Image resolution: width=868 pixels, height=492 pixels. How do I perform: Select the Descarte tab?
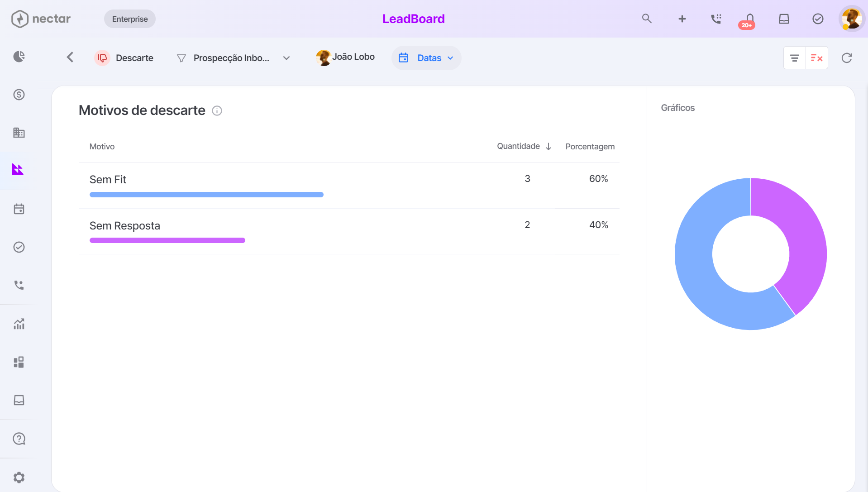pos(124,58)
